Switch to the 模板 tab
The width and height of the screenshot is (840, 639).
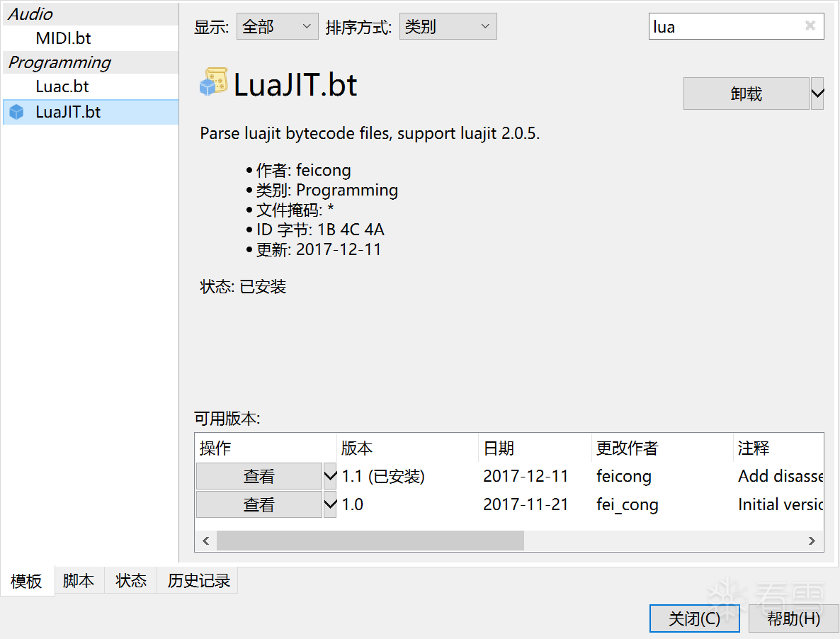(x=27, y=581)
